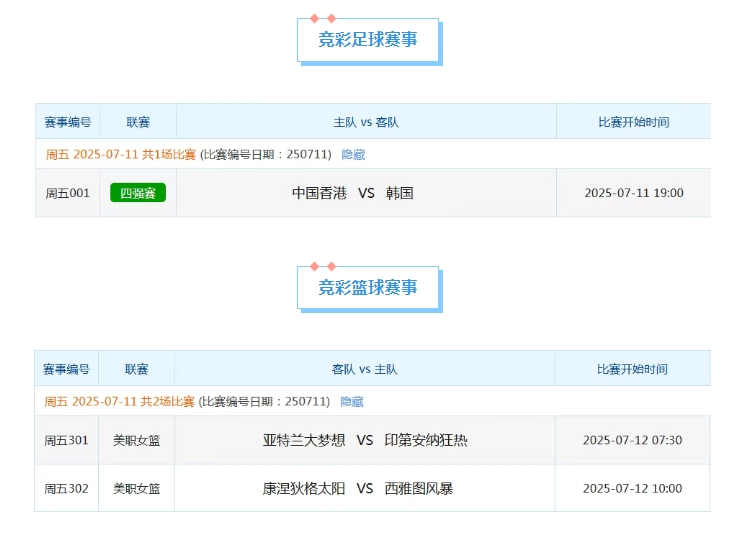
Task: Hide the football 周五 2025-07-11 match group
Action: [353, 155]
